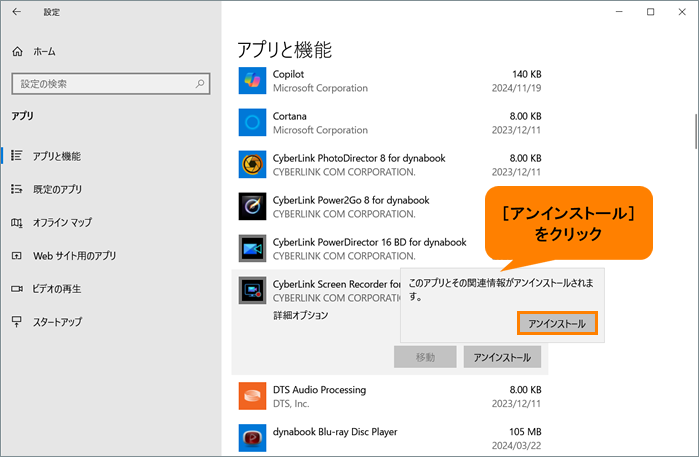
Task: Click the dynabook Blu-ray Disc Player icon
Action: coord(252,438)
